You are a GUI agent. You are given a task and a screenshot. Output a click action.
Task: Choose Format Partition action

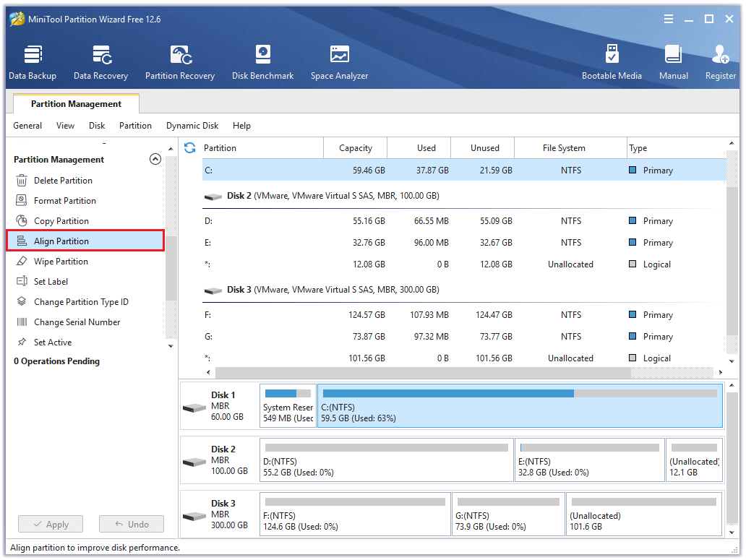(x=65, y=201)
